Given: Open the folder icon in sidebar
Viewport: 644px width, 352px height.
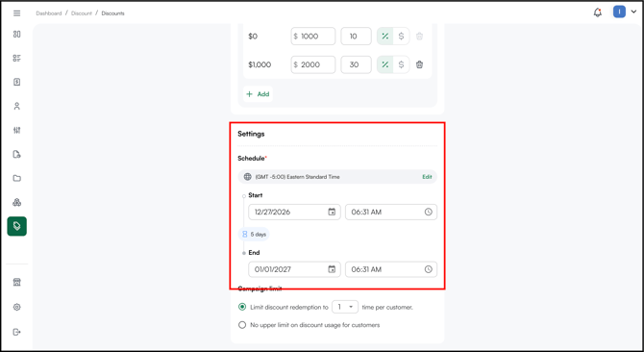Looking at the screenshot, I should 17,178.
